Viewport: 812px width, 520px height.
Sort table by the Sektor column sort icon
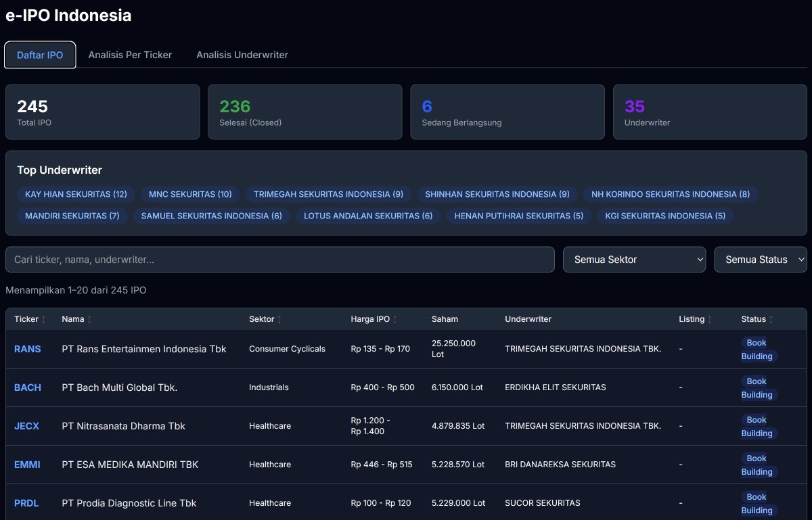pyautogui.click(x=279, y=319)
